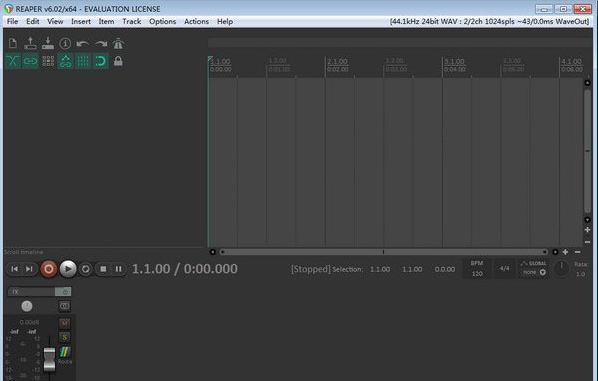The height and width of the screenshot is (381, 598).
Task: Toggle master mono/stereo button
Action: click(x=64, y=306)
